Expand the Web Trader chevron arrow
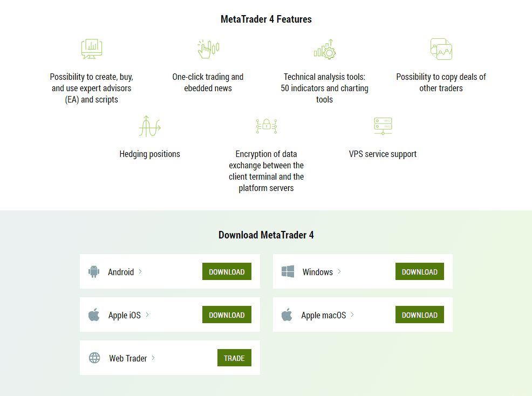This screenshot has width=532, height=396. tap(153, 358)
